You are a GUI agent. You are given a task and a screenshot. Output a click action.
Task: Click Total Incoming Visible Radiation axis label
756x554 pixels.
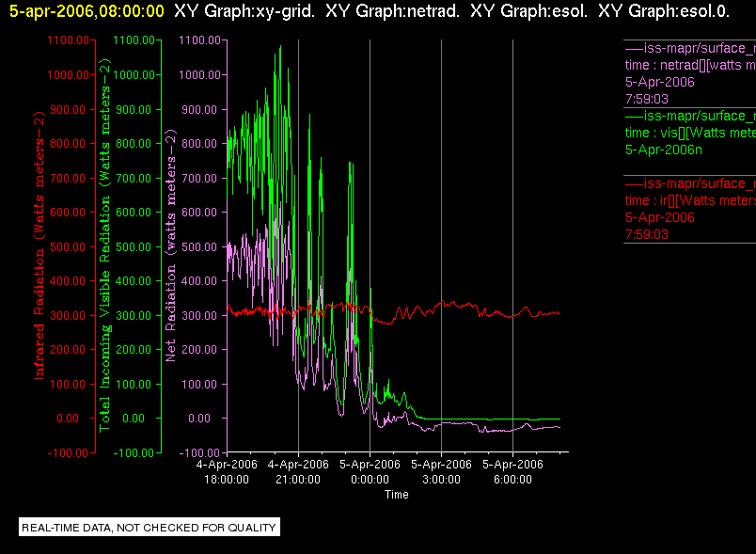pyautogui.click(x=104, y=245)
